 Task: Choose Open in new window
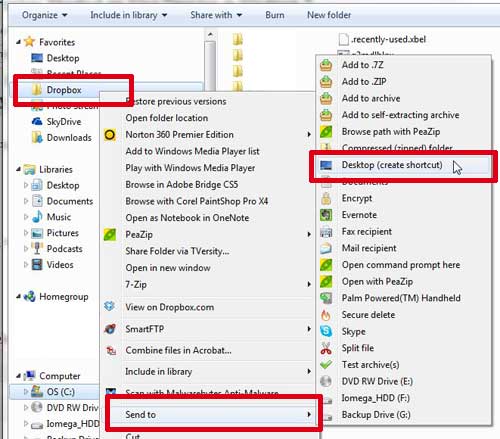pos(208,268)
